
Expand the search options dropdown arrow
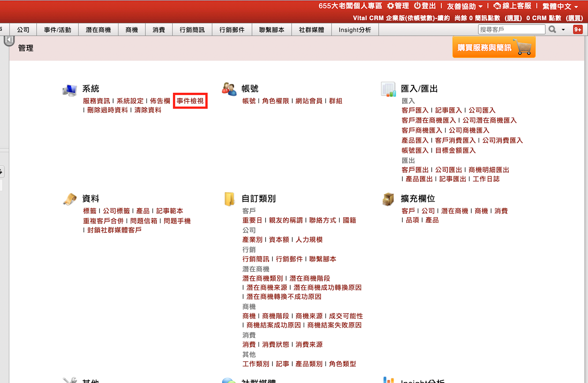[563, 30]
